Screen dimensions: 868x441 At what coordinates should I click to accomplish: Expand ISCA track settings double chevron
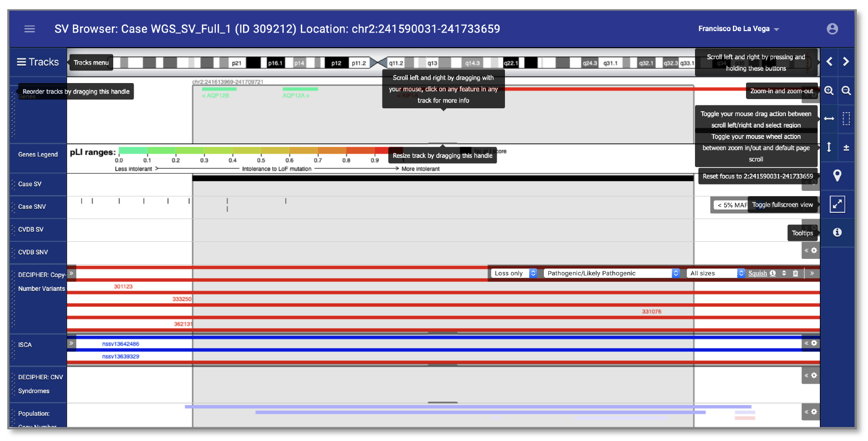806,343
